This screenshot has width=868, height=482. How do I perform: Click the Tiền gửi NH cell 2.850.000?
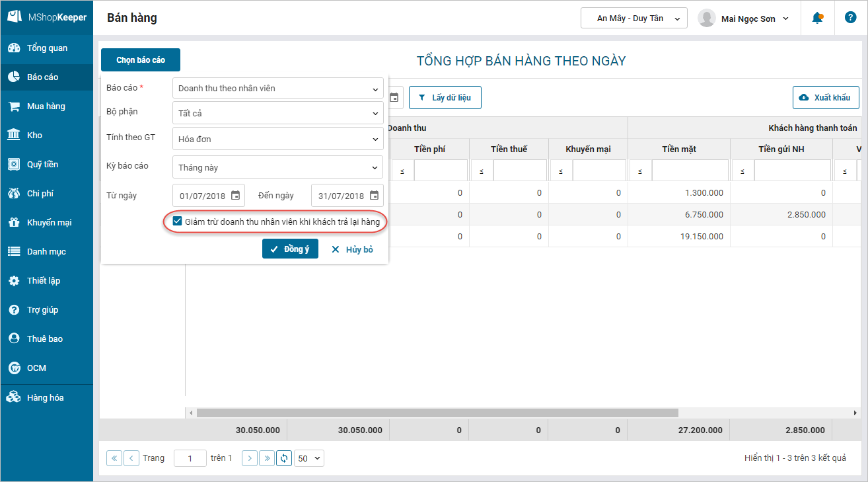click(x=781, y=215)
